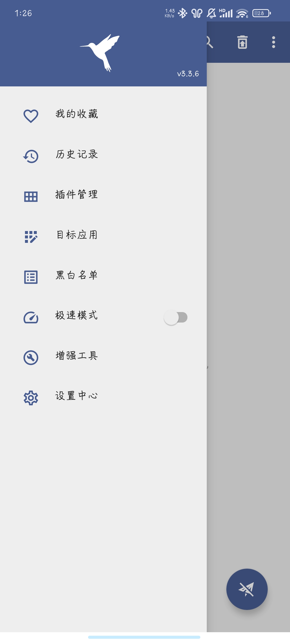Click the gear icon for 设置中心
The image size is (290, 644).
pyautogui.click(x=31, y=398)
